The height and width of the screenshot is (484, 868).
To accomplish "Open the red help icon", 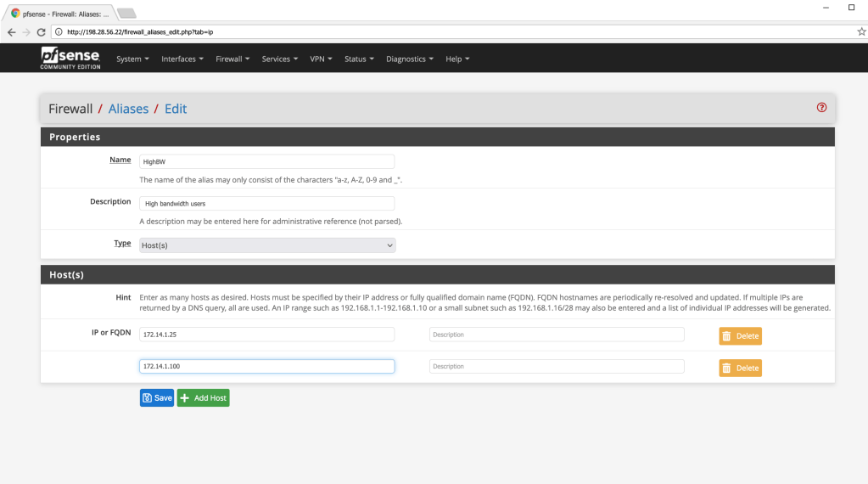I will click(821, 108).
